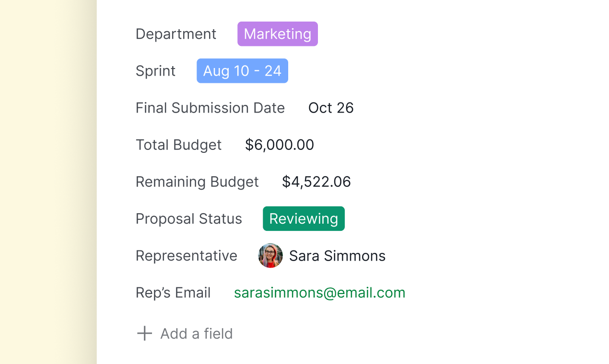The height and width of the screenshot is (364, 609).
Task: Click the Rep's Email field label
Action: coord(173,293)
